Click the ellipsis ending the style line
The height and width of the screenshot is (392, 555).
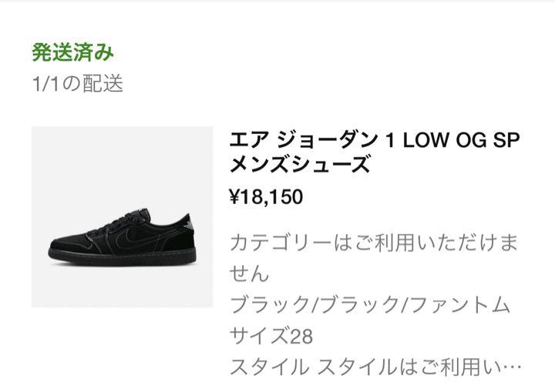512,367
